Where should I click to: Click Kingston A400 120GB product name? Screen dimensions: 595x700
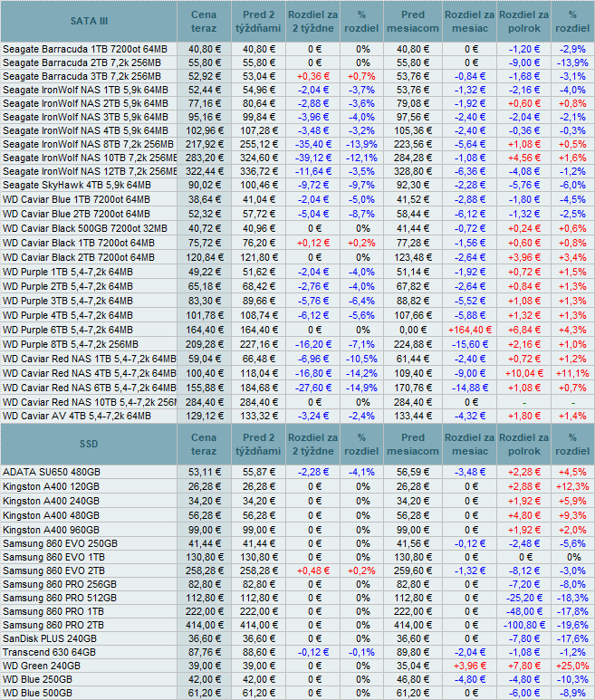tap(51, 486)
